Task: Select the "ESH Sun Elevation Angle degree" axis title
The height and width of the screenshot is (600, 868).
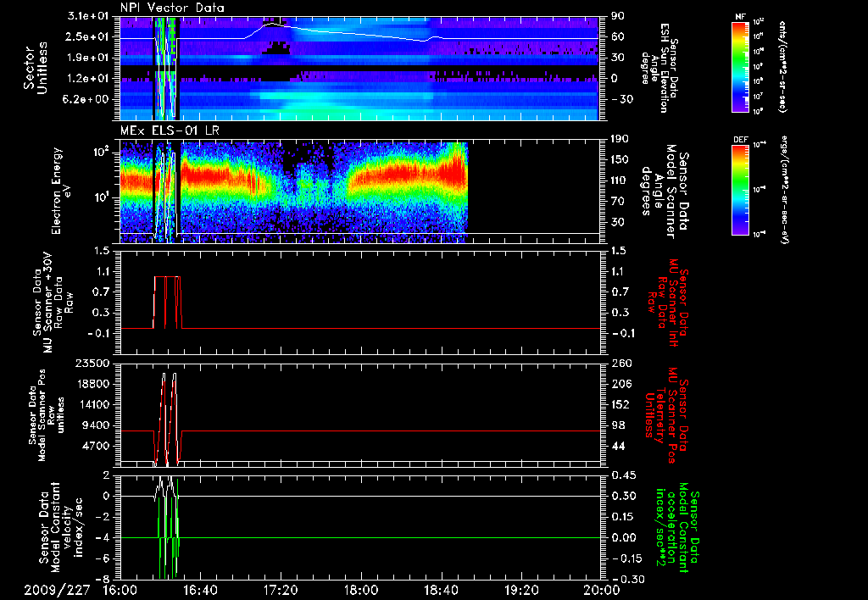Action: 659,68
